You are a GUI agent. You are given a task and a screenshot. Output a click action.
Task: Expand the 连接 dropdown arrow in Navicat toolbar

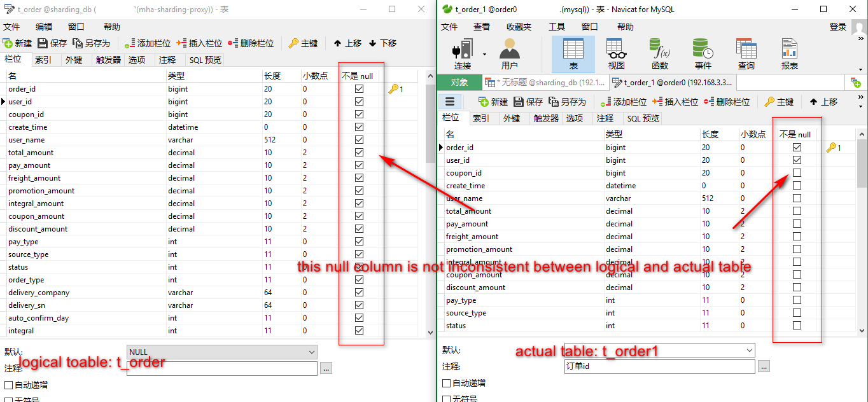[484, 54]
